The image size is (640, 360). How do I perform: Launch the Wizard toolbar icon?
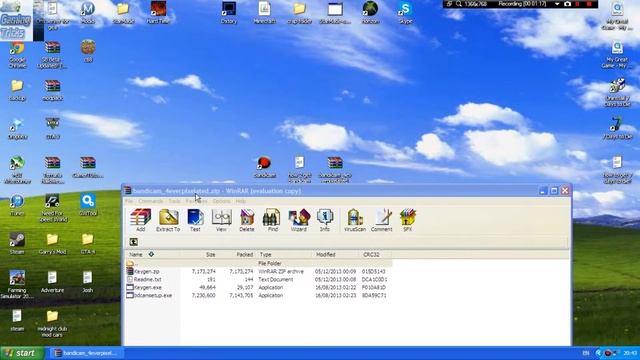[x=299, y=220]
